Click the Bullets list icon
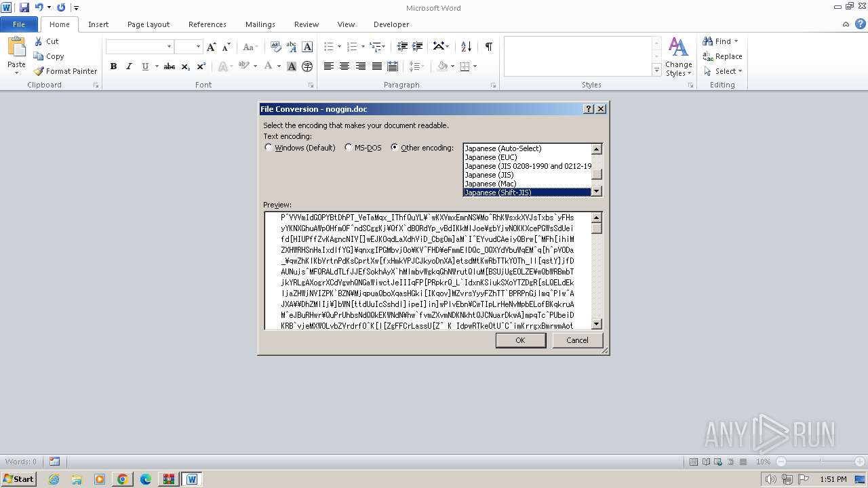The width and height of the screenshot is (868, 488). [329, 47]
